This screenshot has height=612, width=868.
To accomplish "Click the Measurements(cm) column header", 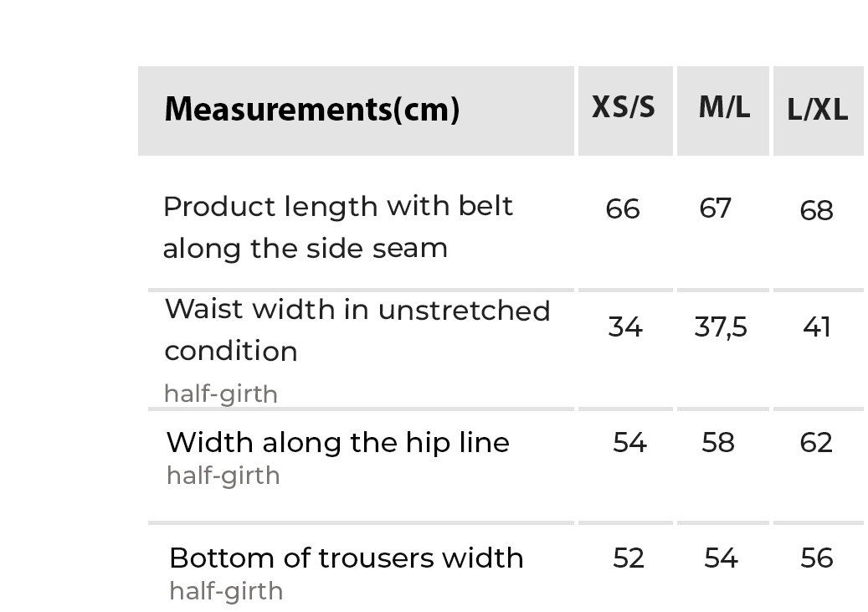I will [311, 110].
